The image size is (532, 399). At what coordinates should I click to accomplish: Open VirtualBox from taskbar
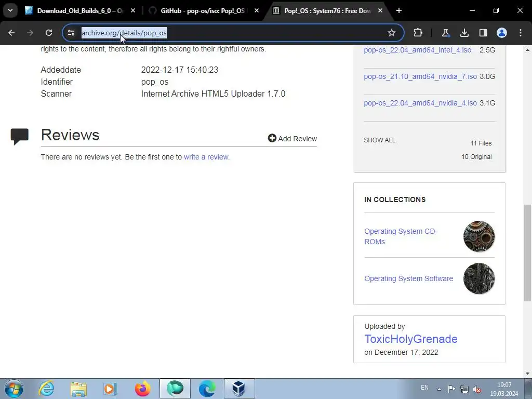[x=239, y=389]
